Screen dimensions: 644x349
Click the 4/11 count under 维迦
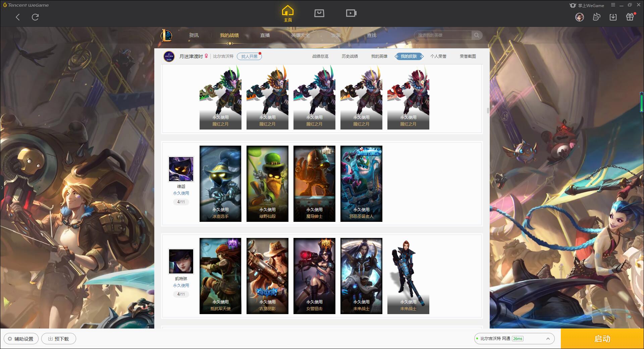pos(181,202)
